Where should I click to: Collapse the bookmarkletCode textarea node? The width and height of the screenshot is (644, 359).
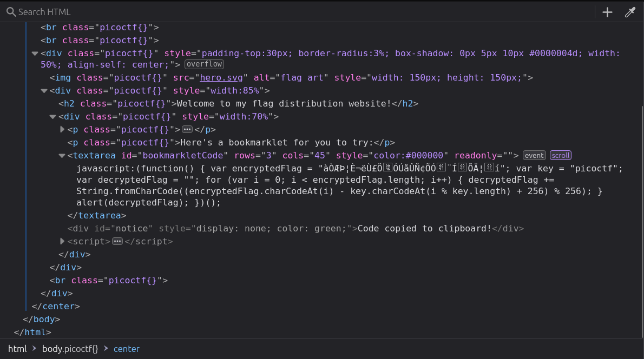coord(62,156)
